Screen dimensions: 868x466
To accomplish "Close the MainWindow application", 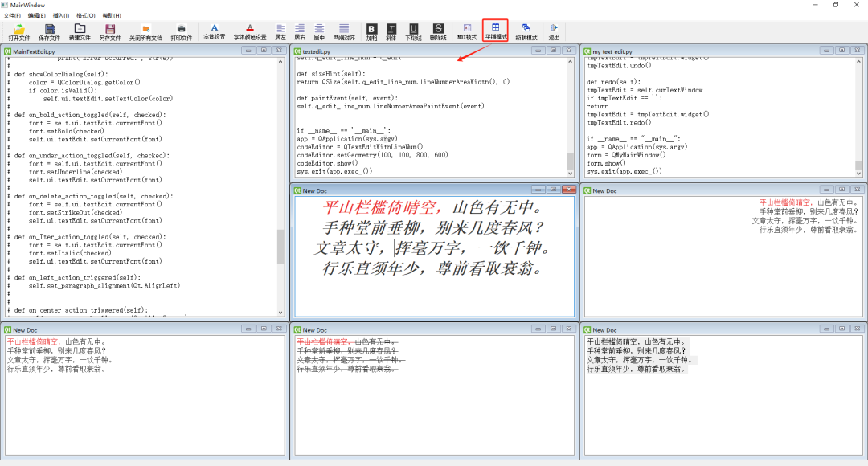I will [858, 5].
